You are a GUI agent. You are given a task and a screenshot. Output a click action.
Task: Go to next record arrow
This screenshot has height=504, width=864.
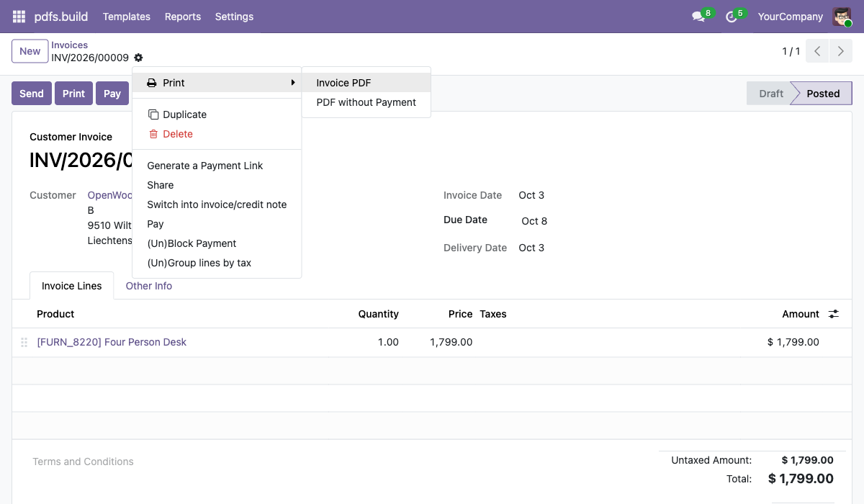point(840,51)
